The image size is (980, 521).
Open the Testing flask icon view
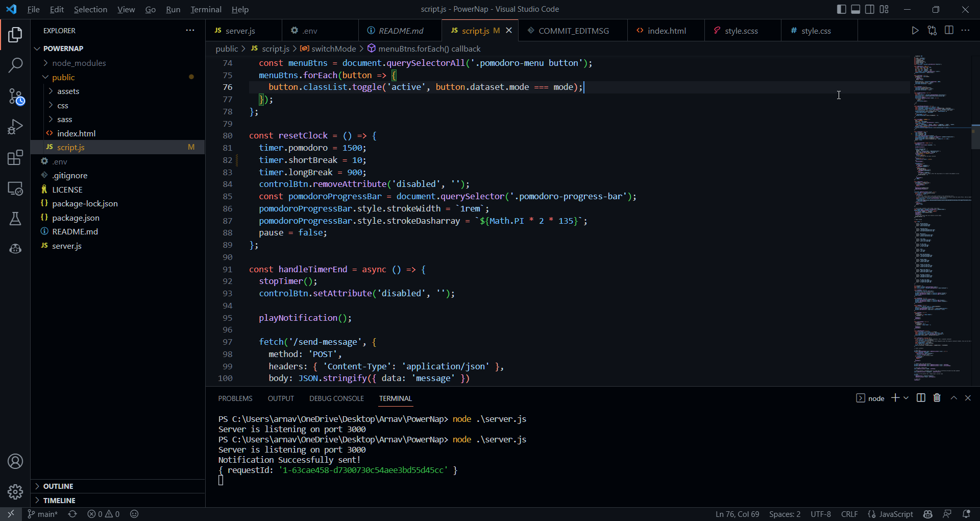(x=15, y=219)
